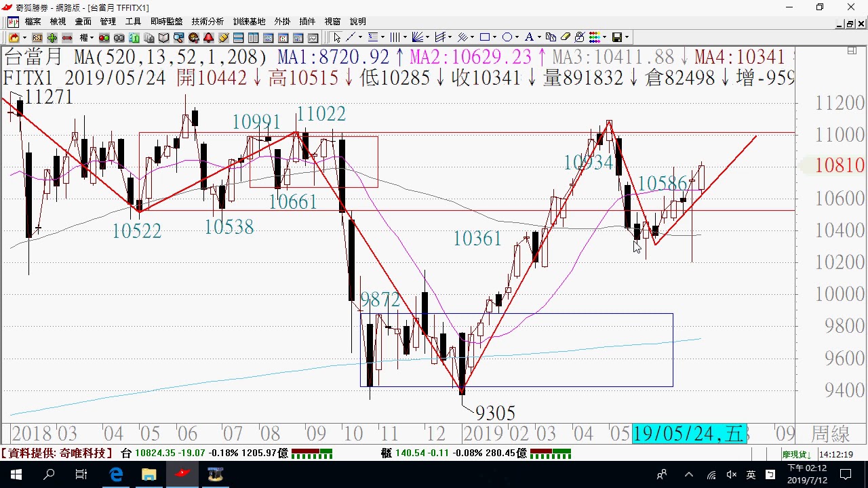Expand the vertical lines tool dropdown

(x=405, y=37)
